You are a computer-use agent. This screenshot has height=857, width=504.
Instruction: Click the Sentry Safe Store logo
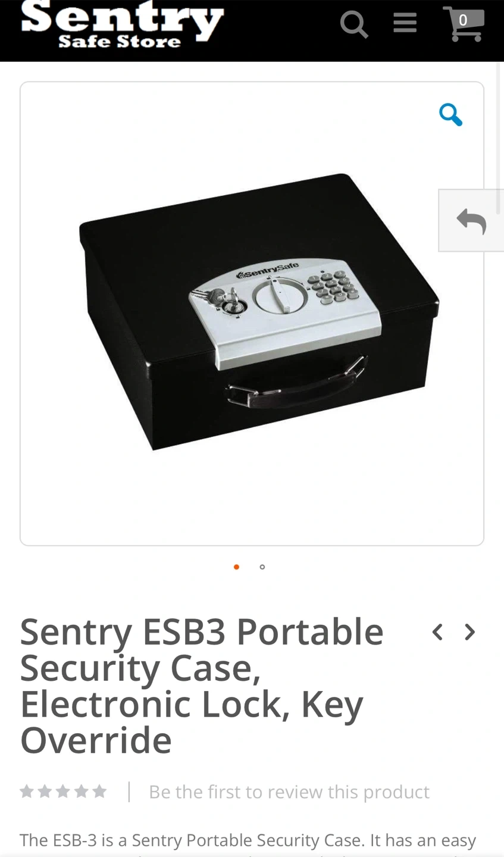pos(122,24)
